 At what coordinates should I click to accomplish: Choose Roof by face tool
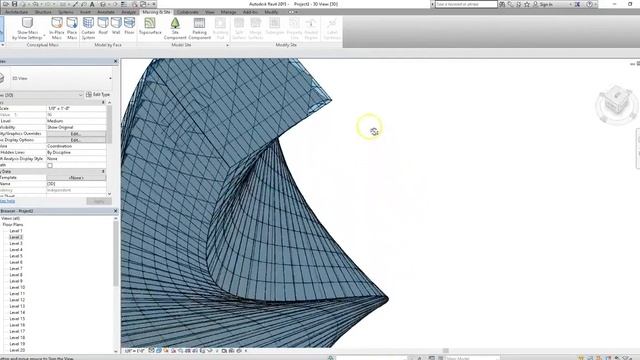coord(103,26)
